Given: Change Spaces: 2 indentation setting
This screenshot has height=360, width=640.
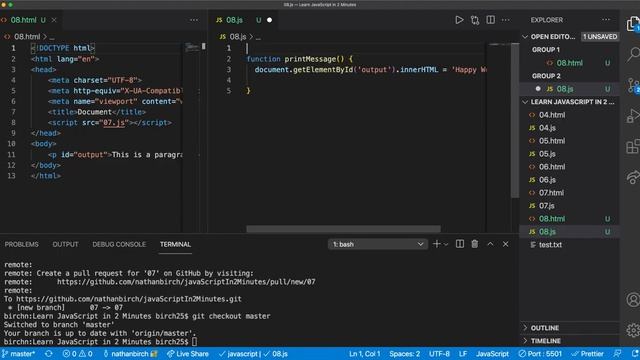Looking at the screenshot, I should pos(404,354).
